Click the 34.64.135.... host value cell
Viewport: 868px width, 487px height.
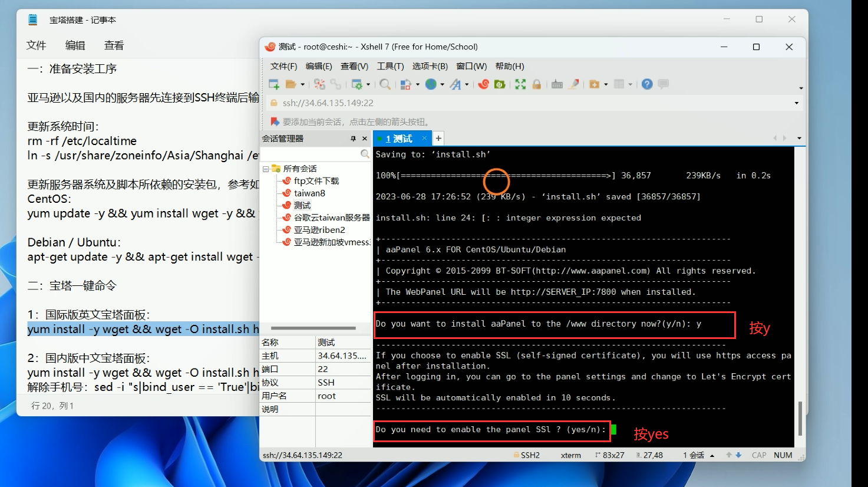[342, 356]
